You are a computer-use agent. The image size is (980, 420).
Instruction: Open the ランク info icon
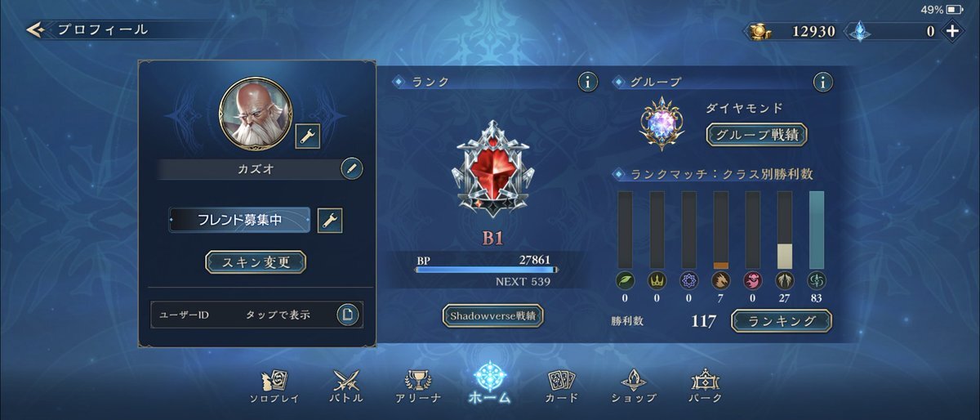pyautogui.click(x=587, y=82)
